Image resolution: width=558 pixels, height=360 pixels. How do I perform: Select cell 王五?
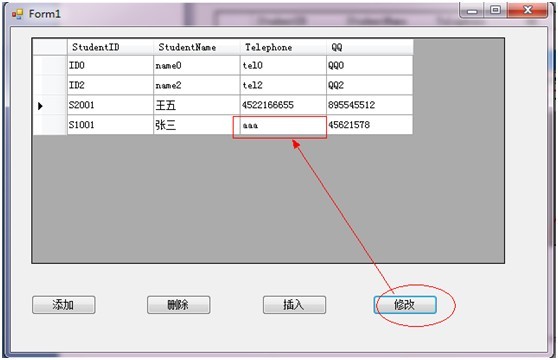pos(197,105)
